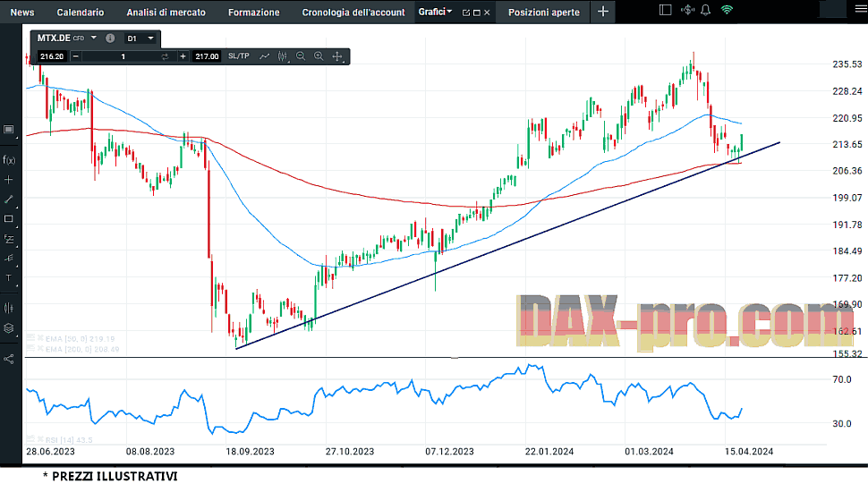Screen dimensions: 868x484
Task: Click the 216.20 sell price button
Action: coord(52,56)
